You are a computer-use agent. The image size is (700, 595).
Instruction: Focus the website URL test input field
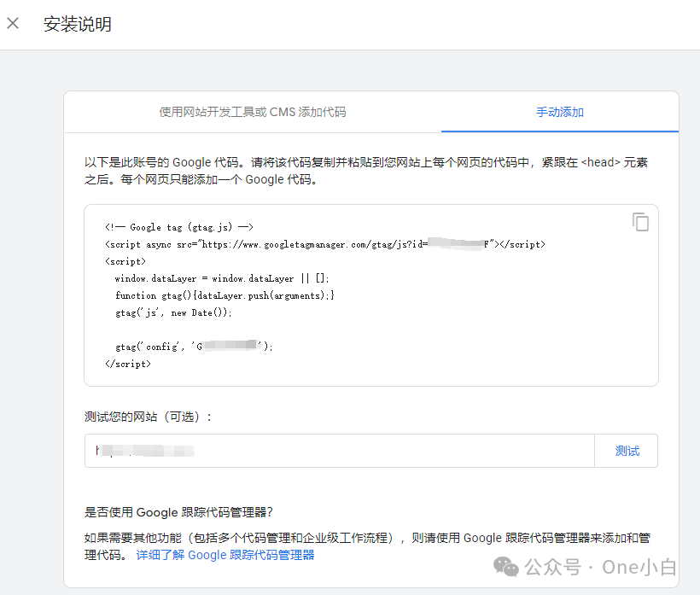point(340,451)
